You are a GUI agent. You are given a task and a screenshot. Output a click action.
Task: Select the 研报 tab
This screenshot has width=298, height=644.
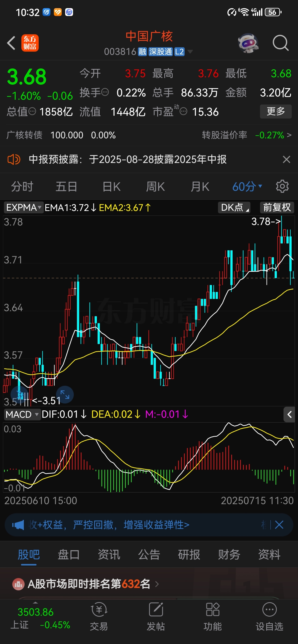point(189,554)
